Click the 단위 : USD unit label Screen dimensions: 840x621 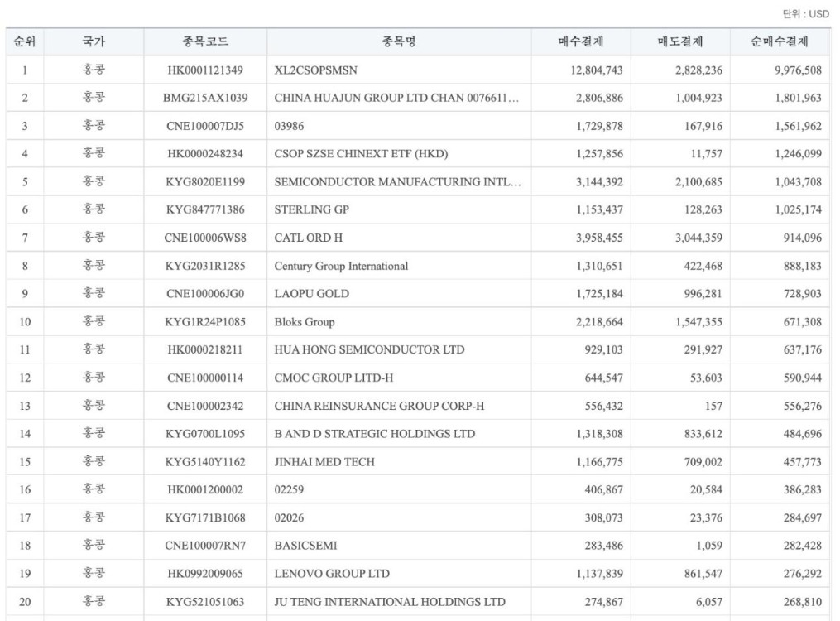tap(806, 14)
